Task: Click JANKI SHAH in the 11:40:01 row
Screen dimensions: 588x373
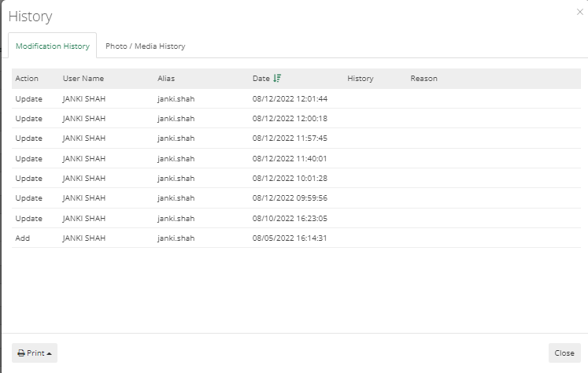Action: 84,159
